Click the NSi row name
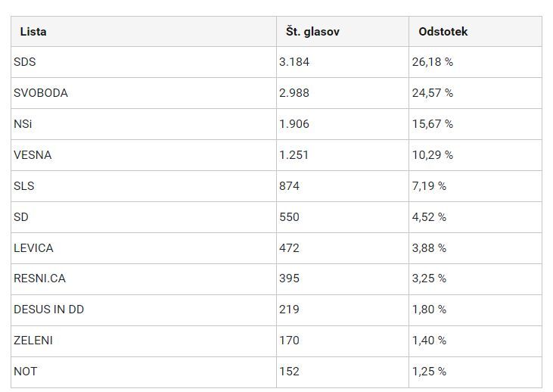 [24, 124]
